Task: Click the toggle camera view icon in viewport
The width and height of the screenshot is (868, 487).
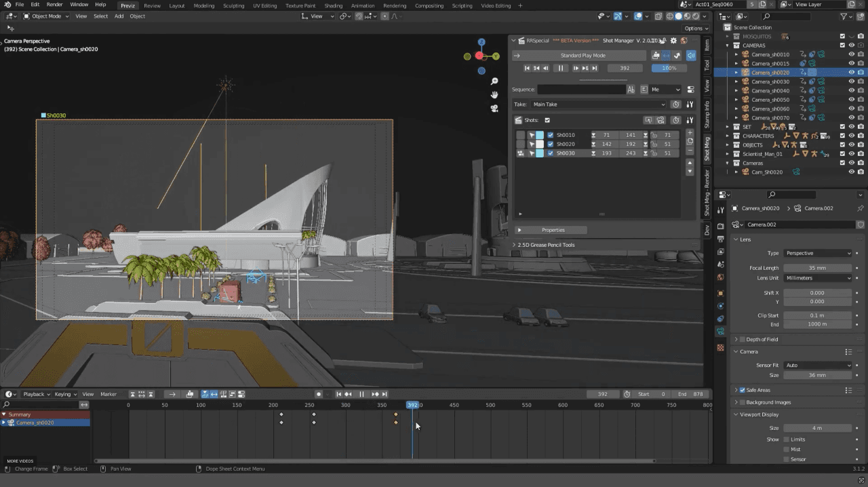Action: [495, 108]
